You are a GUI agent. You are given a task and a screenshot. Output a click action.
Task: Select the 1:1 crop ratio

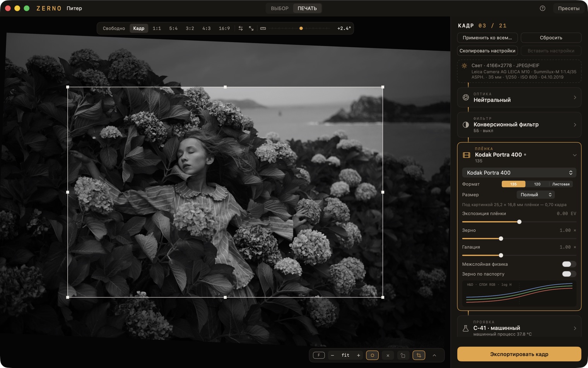[x=157, y=28]
